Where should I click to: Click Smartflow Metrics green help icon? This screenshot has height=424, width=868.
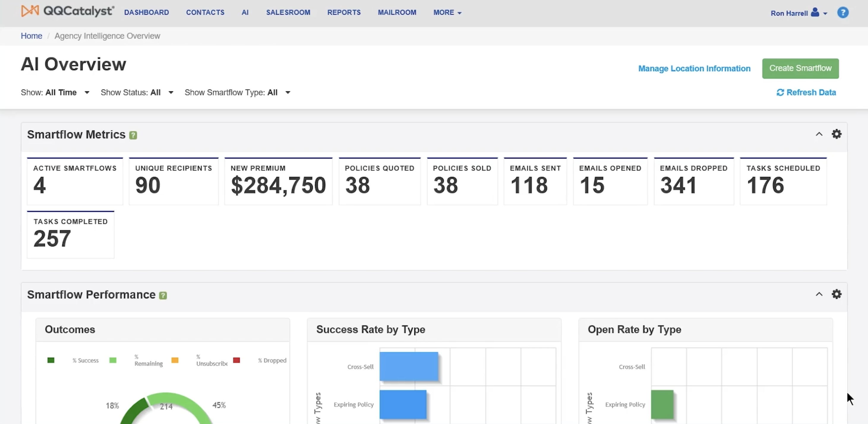pos(133,135)
